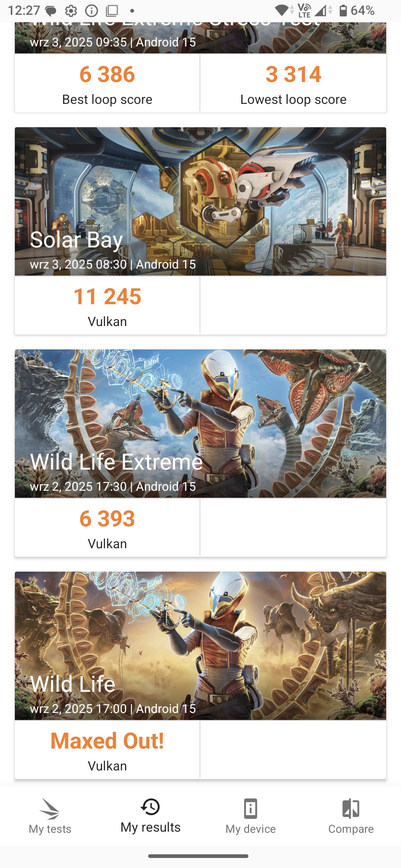Open the My tests icon
The width and height of the screenshot is (401, 868).
(50, 809)
